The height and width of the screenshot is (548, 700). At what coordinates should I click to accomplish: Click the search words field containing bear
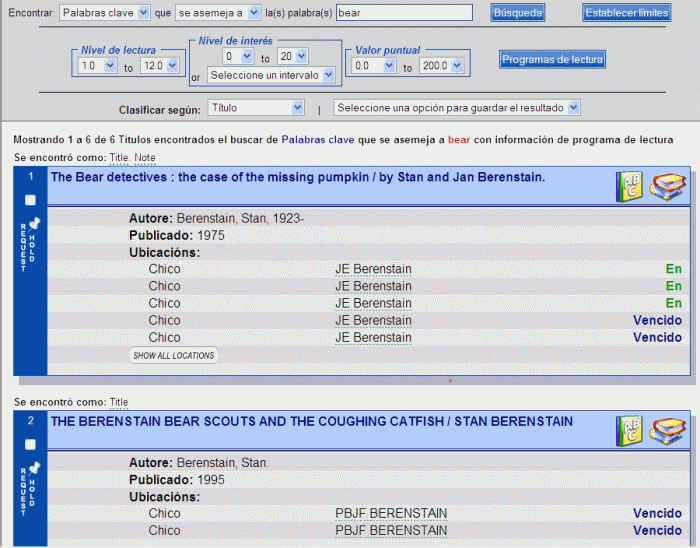tap(404, 13)
